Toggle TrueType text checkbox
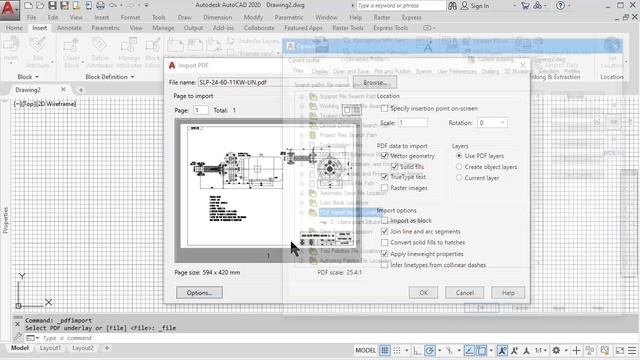This screenshot has height=360, width=640. tap(384, 177)
